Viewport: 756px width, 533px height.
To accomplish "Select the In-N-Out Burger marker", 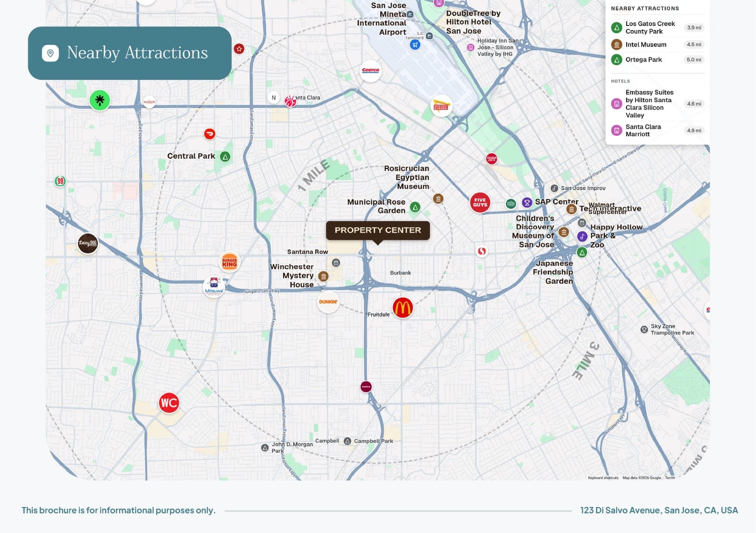I will pos(441,106).
